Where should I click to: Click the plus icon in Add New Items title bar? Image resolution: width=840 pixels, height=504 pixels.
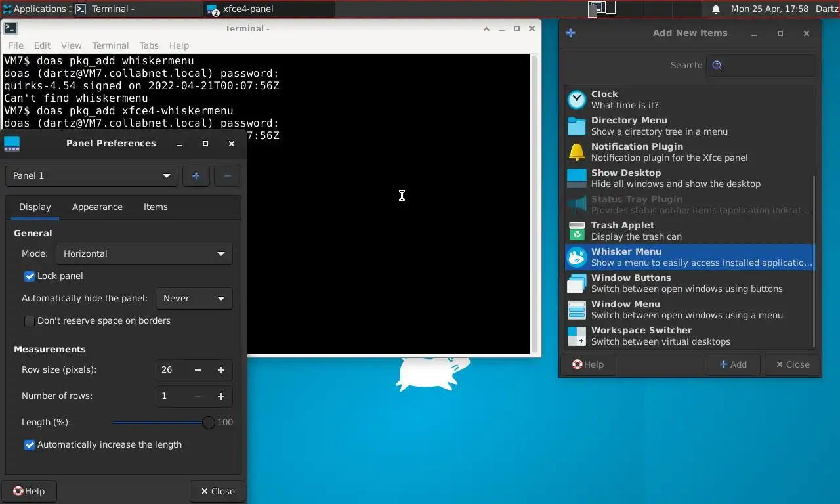[x=570, y=33]
